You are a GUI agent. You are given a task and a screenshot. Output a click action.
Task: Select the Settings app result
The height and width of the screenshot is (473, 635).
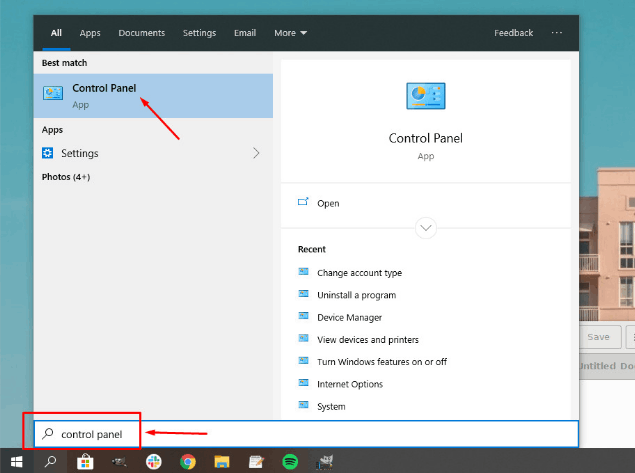coord(153,153)
